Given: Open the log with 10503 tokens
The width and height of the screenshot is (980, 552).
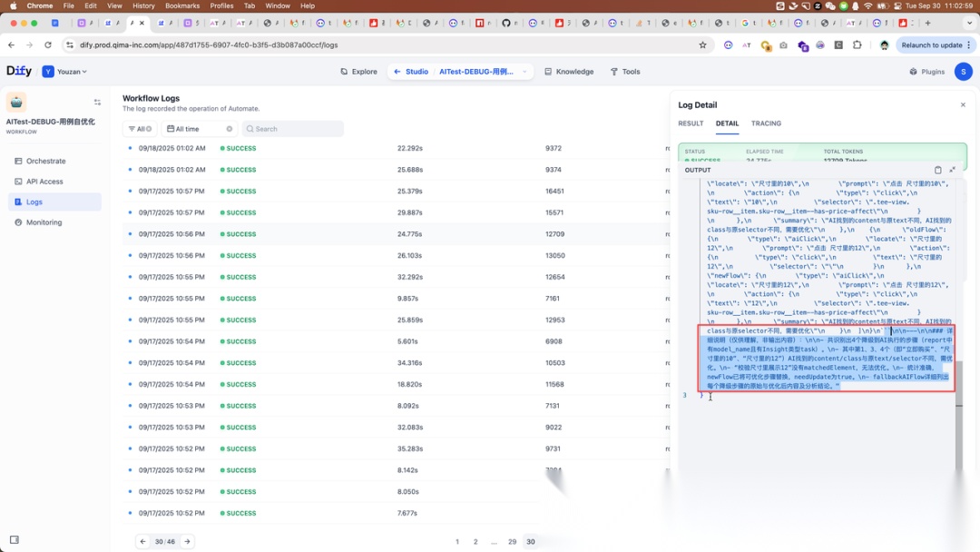Looking at the screenshot, I should pyautogui.click(x=397, y=362).
